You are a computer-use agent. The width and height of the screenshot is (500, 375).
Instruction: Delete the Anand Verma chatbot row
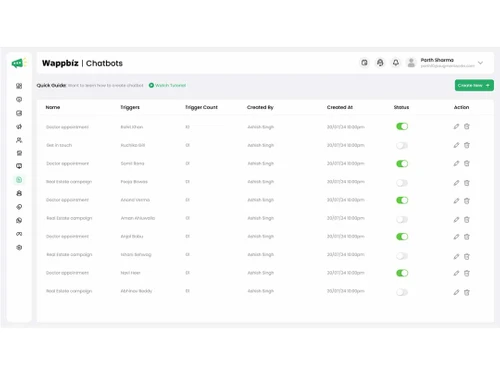coord(467,201)
